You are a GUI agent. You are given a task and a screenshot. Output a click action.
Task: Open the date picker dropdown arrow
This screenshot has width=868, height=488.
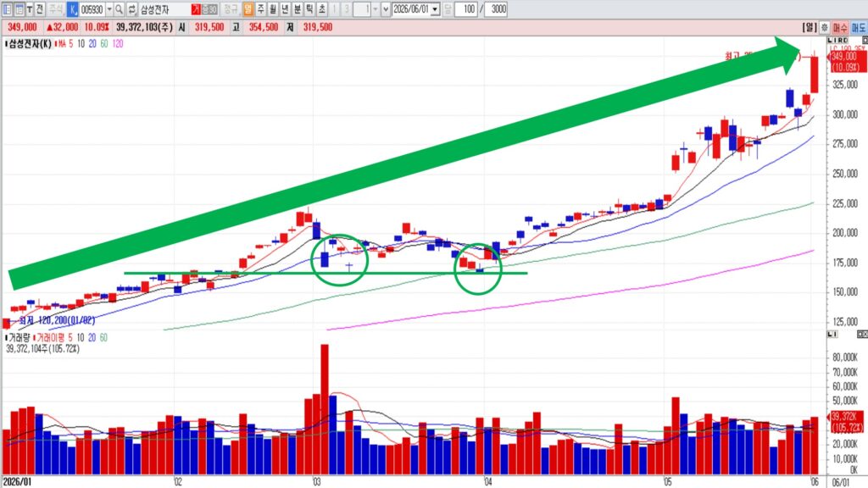point(436,9)
